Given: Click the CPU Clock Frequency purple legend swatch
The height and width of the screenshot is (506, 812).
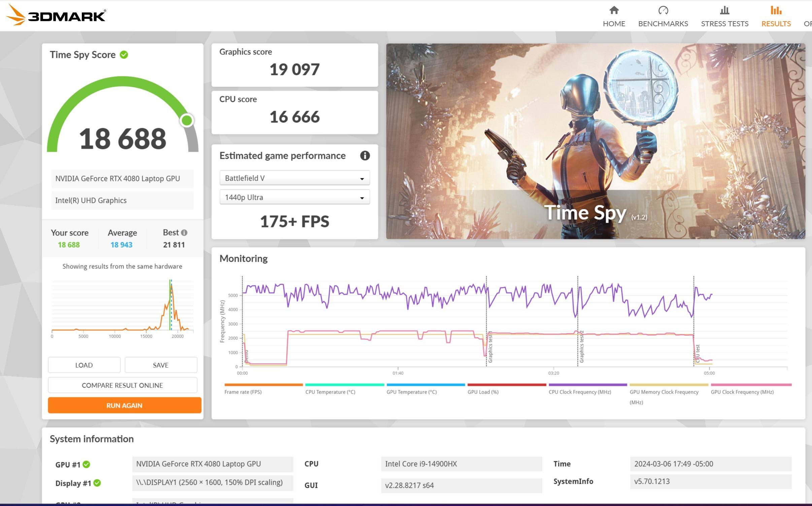Looking at the screenshot, I should pyautogui.click(x=587, y=385).
